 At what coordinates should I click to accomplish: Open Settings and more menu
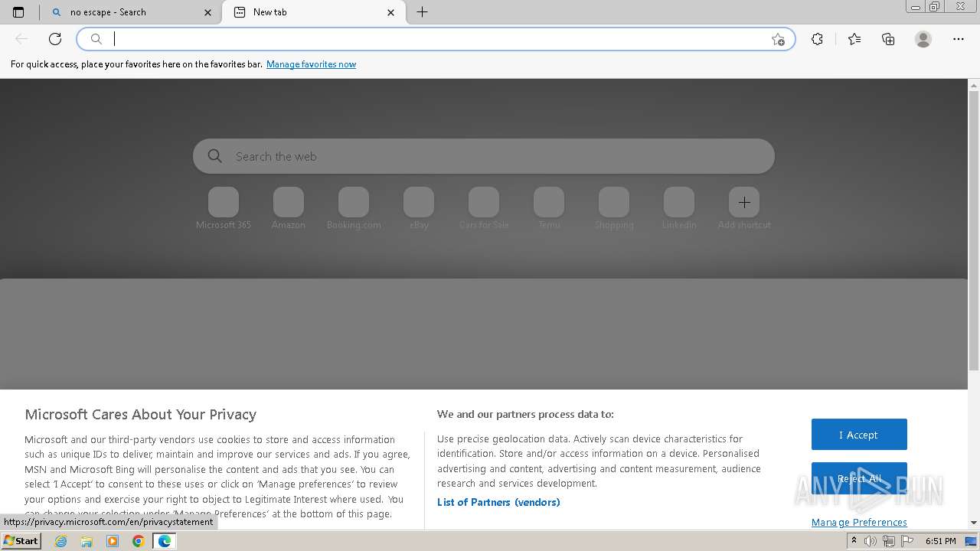[x=959, y=39]
